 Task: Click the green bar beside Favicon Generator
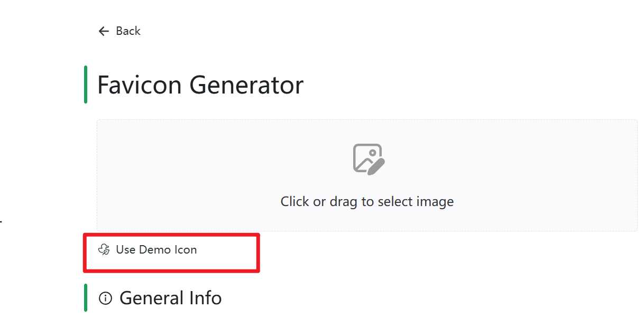[x=86, y=85]
